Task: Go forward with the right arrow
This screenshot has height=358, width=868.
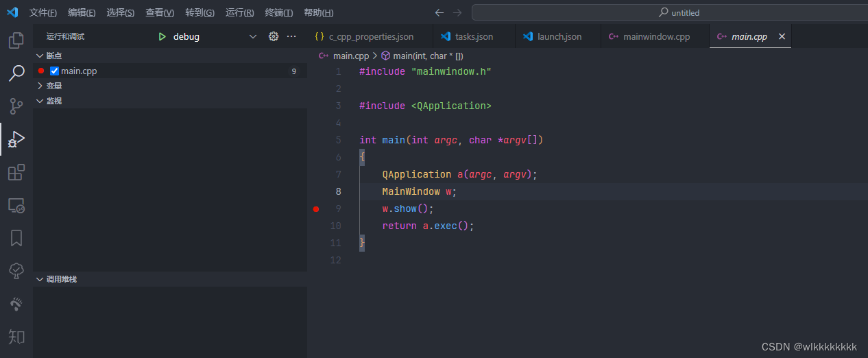Action: click(x=457, y=12)
